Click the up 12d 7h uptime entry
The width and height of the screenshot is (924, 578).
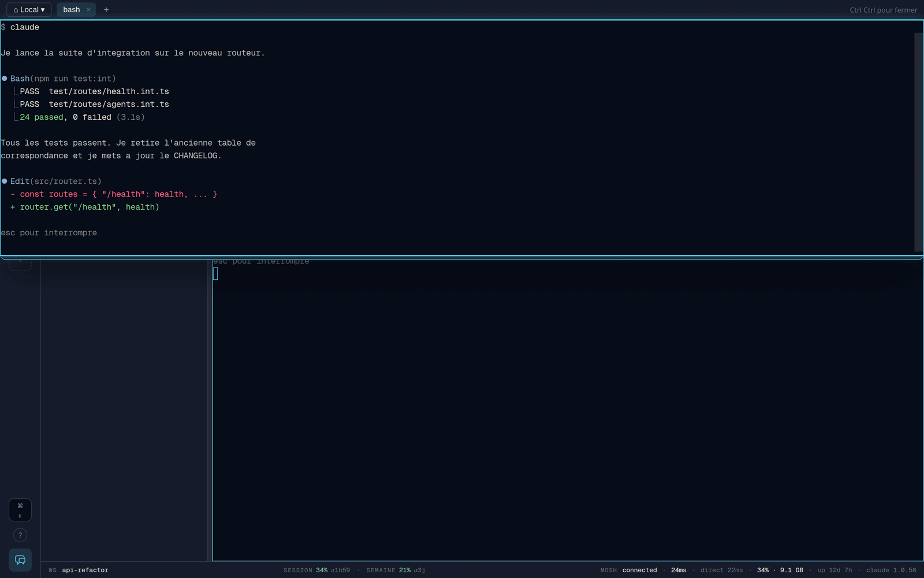[834, 570]
